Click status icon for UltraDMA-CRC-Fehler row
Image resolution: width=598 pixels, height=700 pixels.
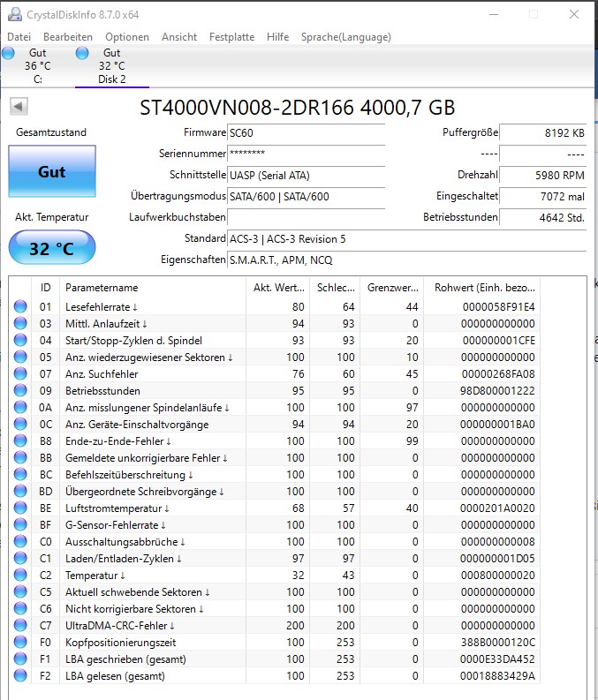tap(20, 625)
